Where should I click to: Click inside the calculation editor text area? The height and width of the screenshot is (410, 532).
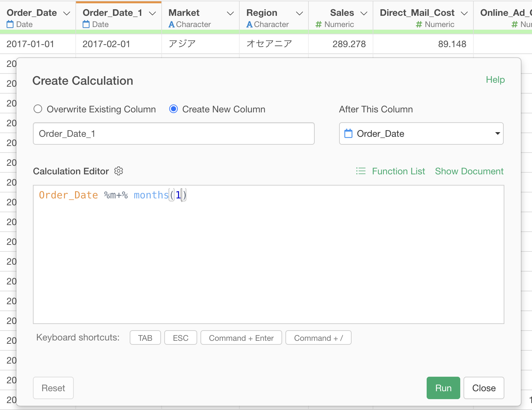269,254
